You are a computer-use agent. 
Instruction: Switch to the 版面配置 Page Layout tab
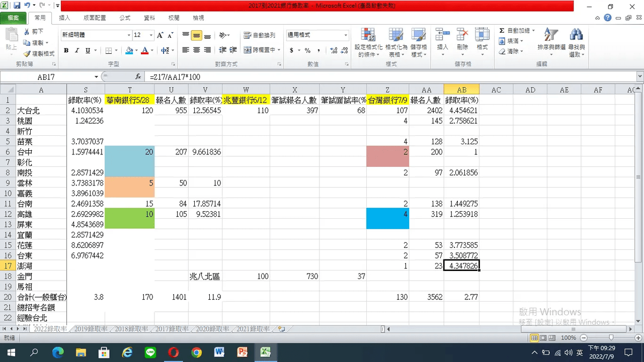click(x=95, y=18)
